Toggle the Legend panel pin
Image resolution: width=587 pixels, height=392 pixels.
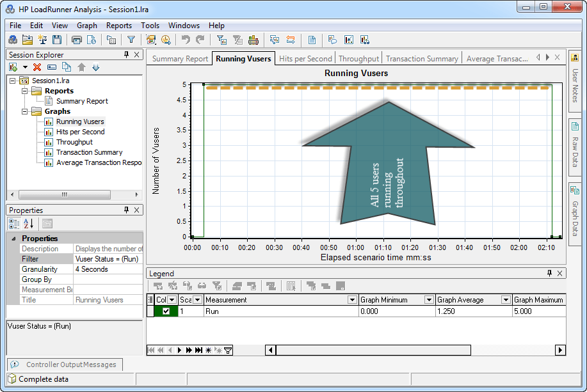pyautogui.click(x=549, y=273)
